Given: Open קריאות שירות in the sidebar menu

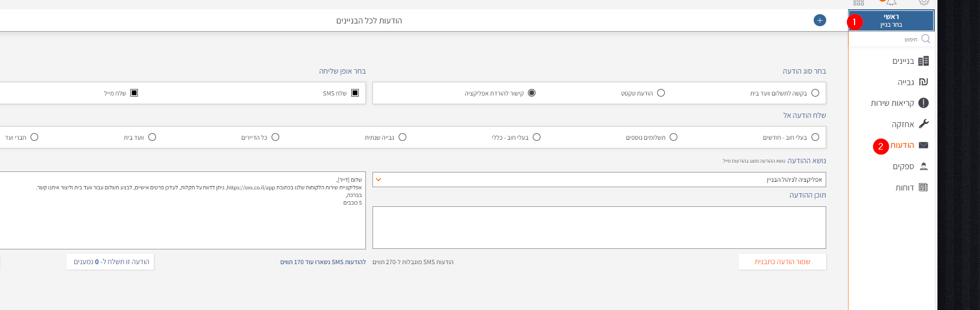Looking at the screenshot, I should click(892, 103).
